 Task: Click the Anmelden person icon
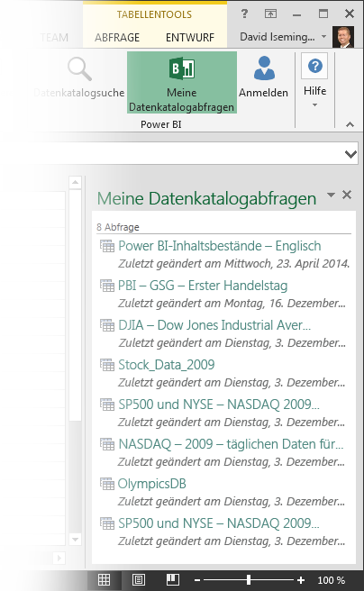[x=264, y=68]
